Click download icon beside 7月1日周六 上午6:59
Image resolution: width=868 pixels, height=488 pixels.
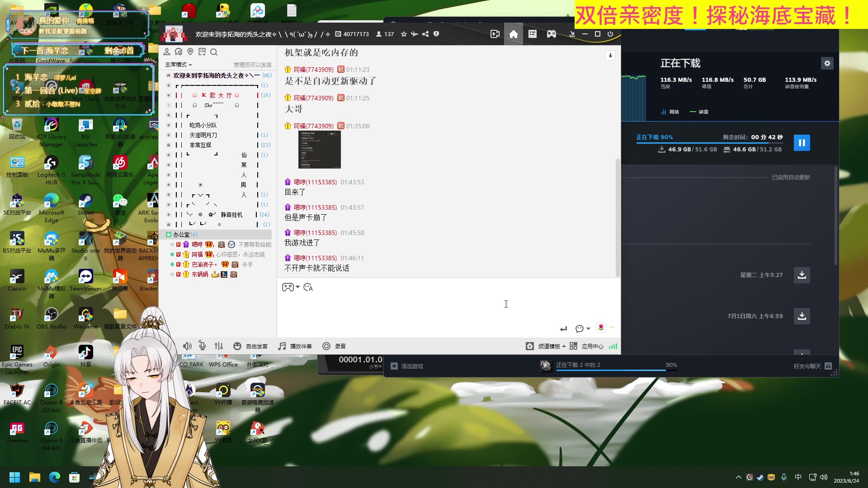coord(802,316)
